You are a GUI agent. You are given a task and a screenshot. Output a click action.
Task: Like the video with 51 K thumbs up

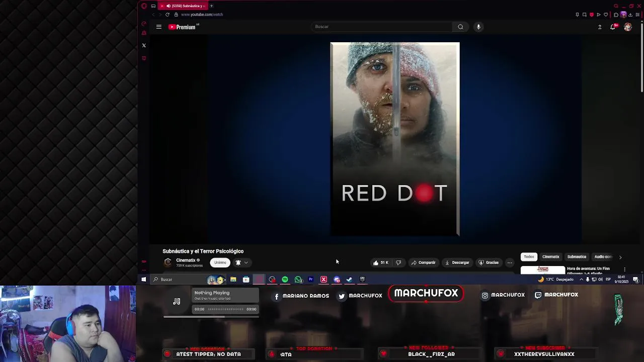point(380,262)
